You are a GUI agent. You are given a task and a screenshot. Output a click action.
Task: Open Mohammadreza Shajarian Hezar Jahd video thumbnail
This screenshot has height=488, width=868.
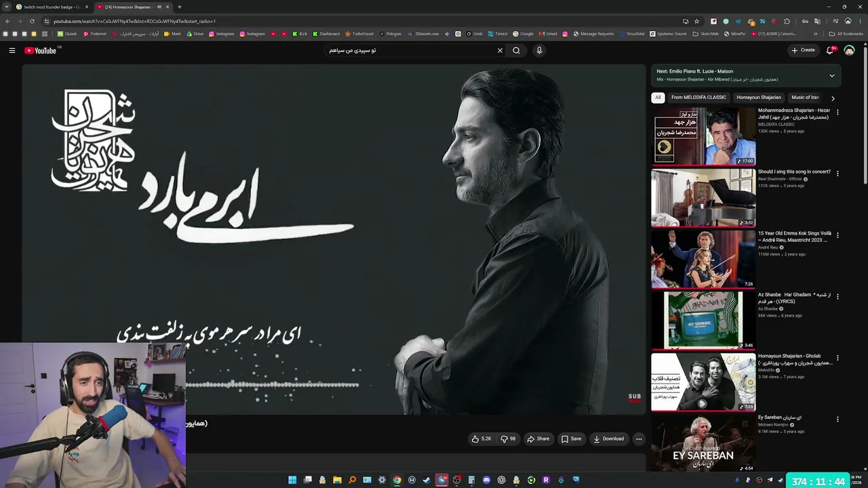point(703,136)
